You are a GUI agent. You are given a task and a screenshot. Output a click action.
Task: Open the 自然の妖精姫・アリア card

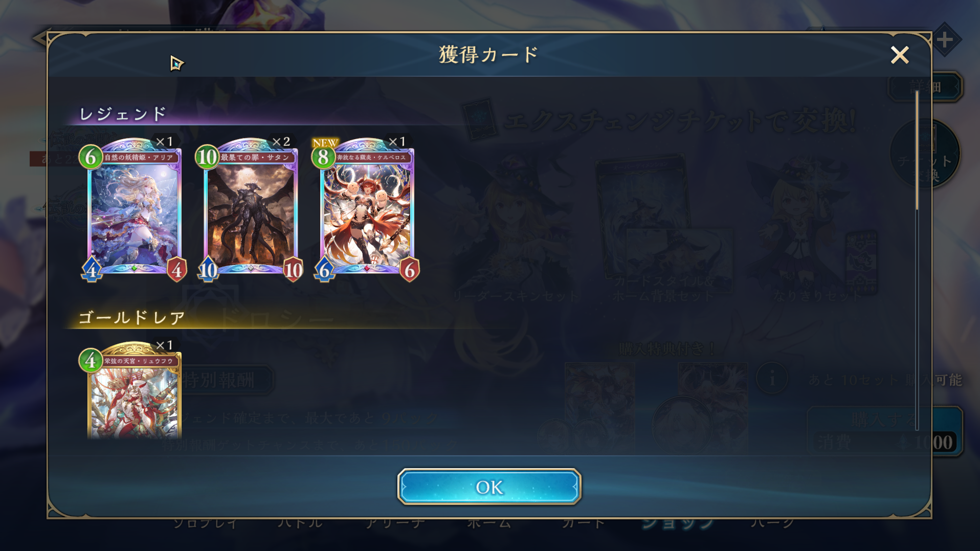135,210
